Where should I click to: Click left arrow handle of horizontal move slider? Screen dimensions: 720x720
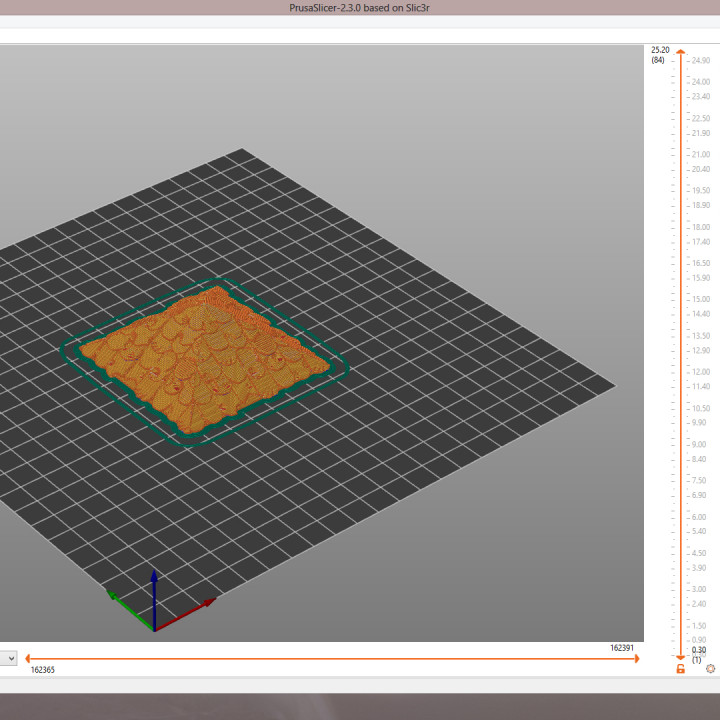29,658
